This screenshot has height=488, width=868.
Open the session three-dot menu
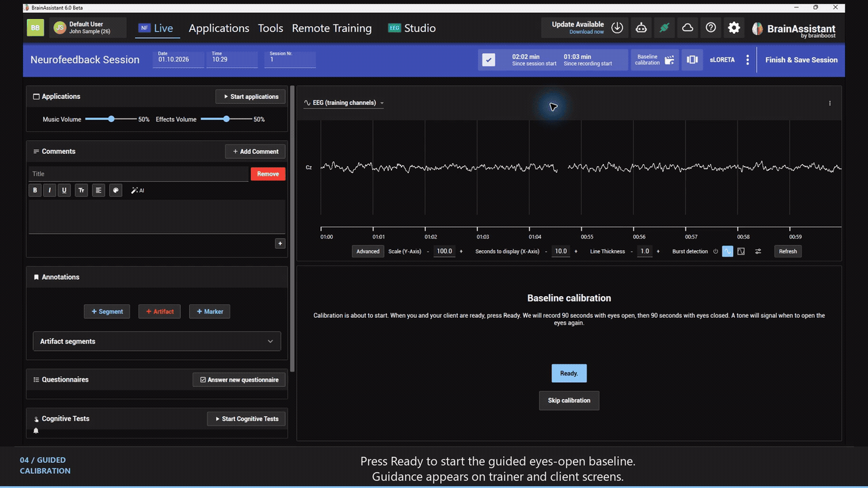point(748,60)
